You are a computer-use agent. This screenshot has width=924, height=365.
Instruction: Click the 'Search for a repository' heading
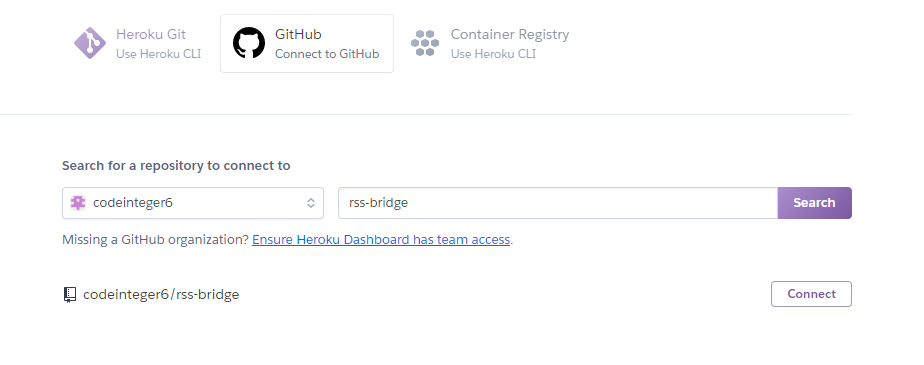coord(176,166)
